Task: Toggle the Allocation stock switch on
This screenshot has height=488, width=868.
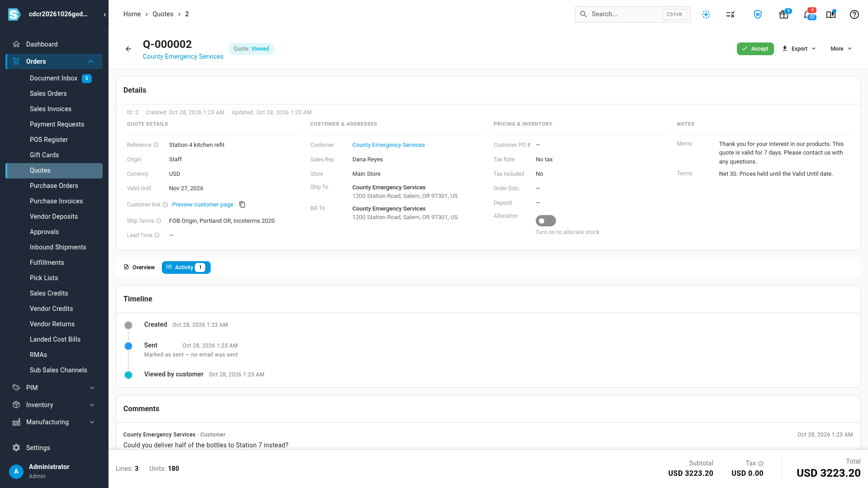Action: click(546, 221)
